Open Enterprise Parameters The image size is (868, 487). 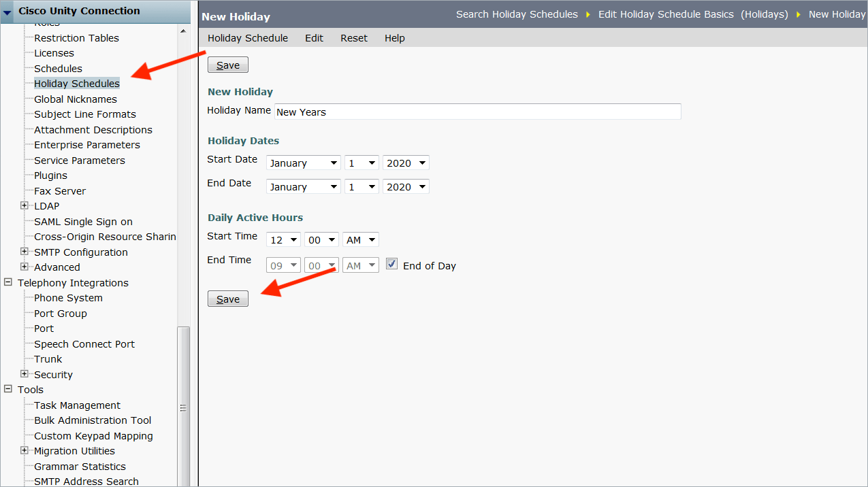tap(87, 145)
